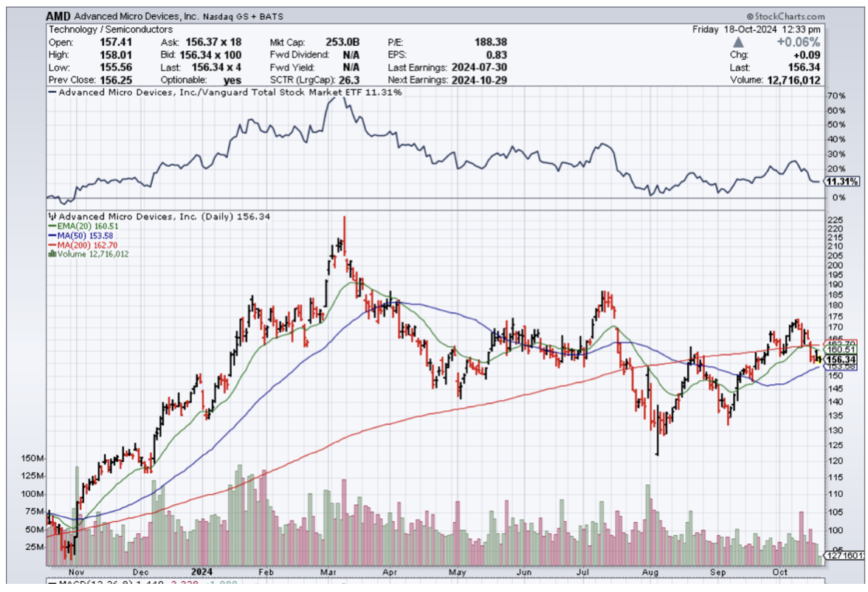Viewport: 868px width, 592px height.
Task: Select the Last quote 156.34 x 4
Action: (216, 68)
